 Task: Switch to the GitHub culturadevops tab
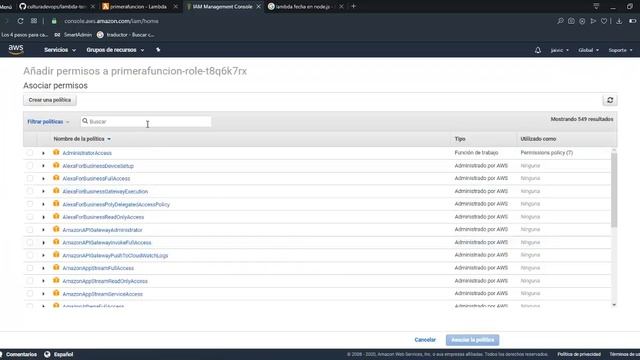pyautogui.click(x=56, y=7)
